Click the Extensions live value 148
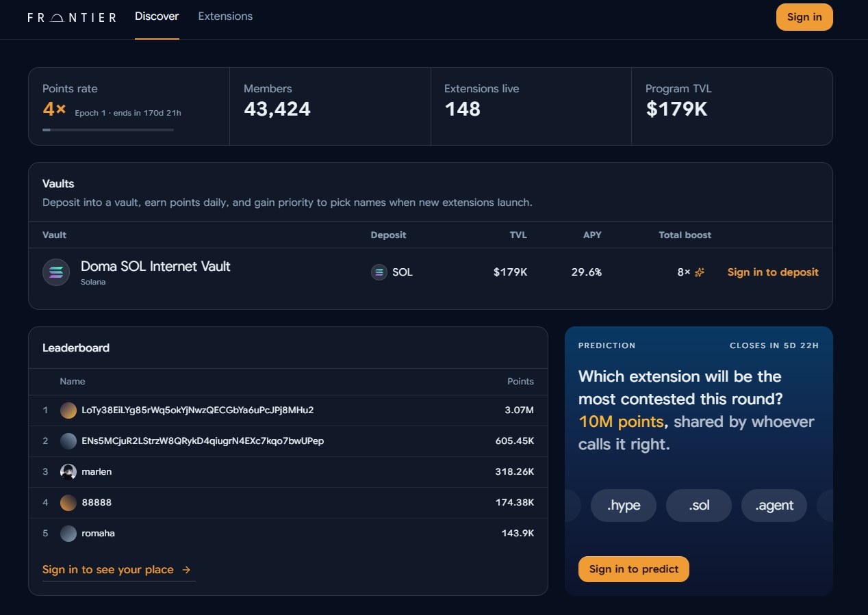Image resolution: width=868 pixels, height=615 pixels. [x=463, y=109]
